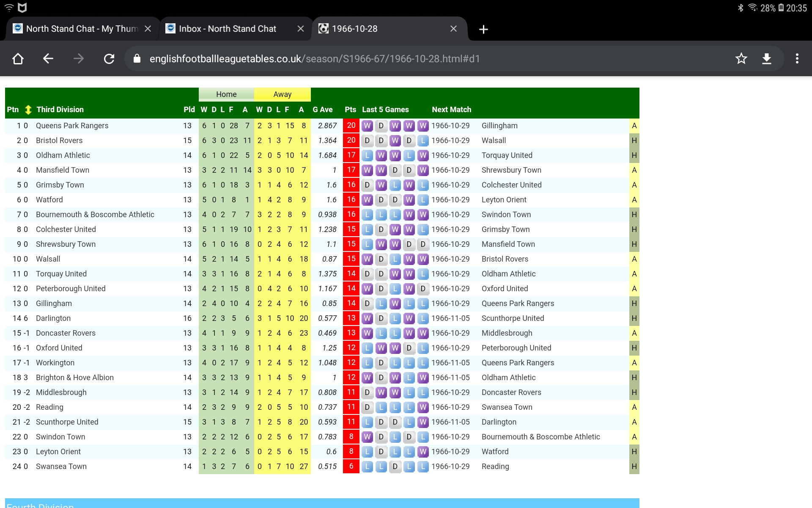Click Brighton & Hove Albion team name
The image size is (812, 508).
pos(75,378)
